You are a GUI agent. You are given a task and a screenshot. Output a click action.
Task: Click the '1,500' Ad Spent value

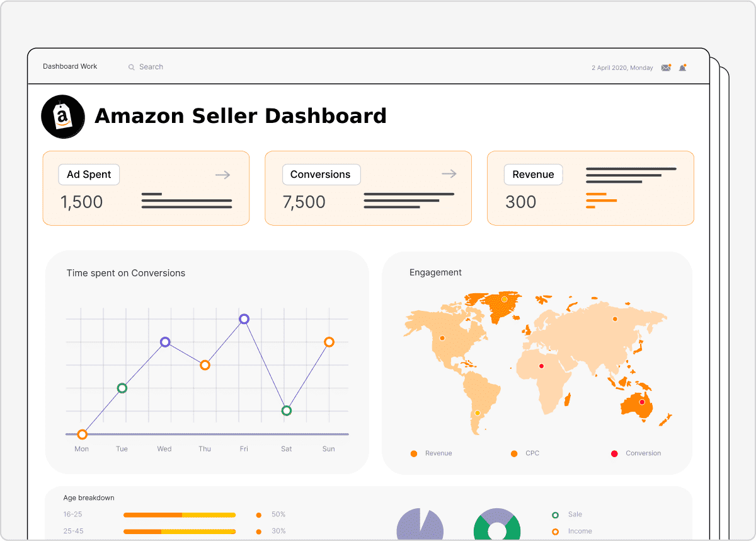tap(81, 202)
